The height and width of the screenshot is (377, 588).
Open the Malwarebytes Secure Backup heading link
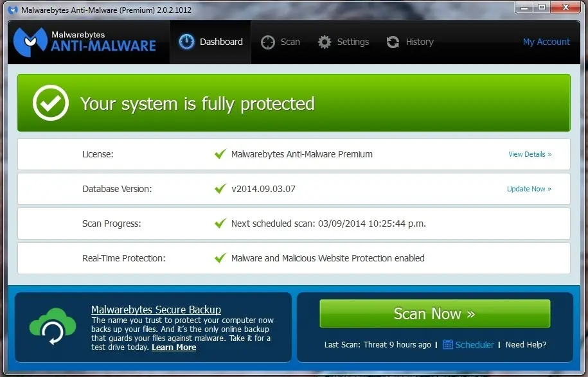(156, 310)
